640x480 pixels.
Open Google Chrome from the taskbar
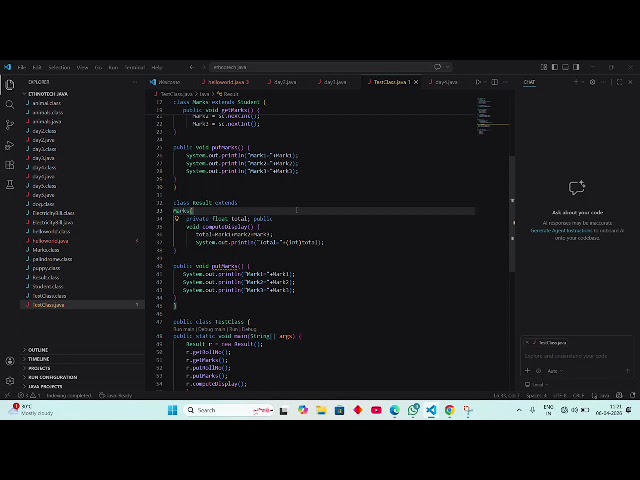(449, 410)
